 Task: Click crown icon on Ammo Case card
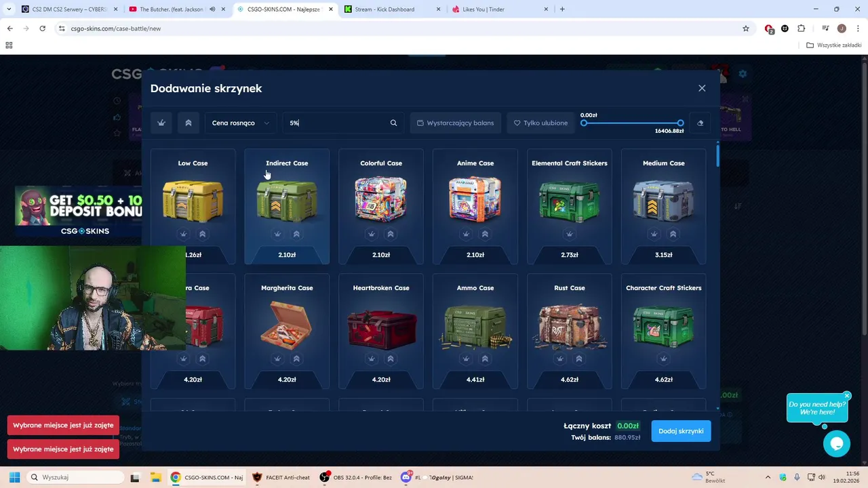click(x=466, y=359)
